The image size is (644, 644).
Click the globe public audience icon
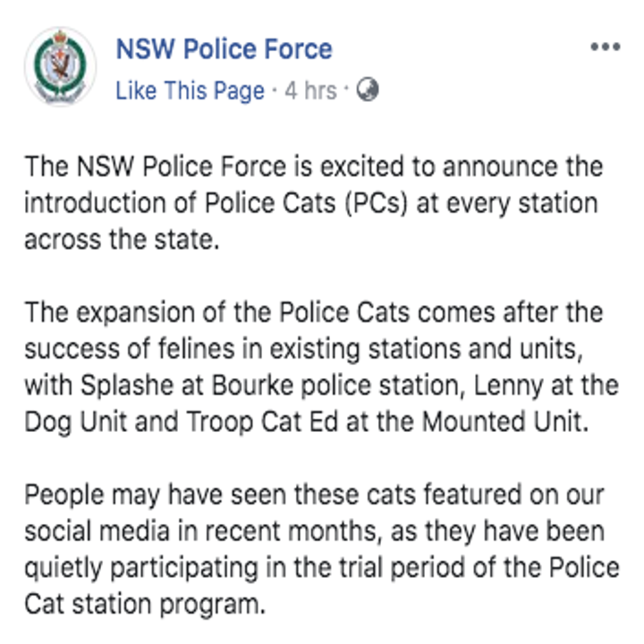tap(368, 90)
